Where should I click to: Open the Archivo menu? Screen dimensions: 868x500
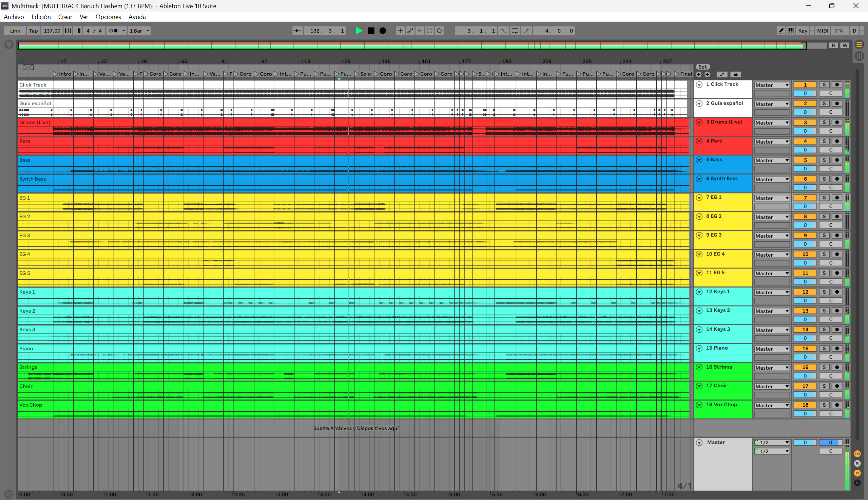14,17
